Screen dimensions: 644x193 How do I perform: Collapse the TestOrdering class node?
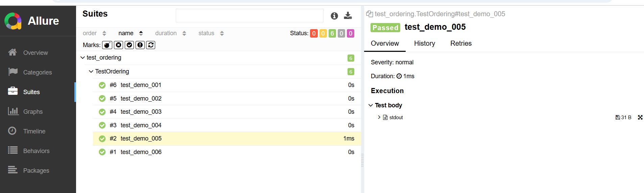91,71
